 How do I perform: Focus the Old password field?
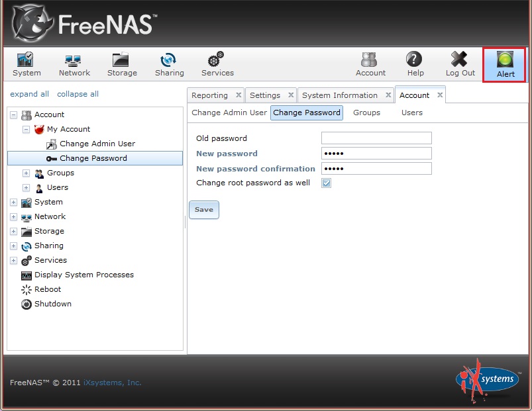[x=376, y=138]
